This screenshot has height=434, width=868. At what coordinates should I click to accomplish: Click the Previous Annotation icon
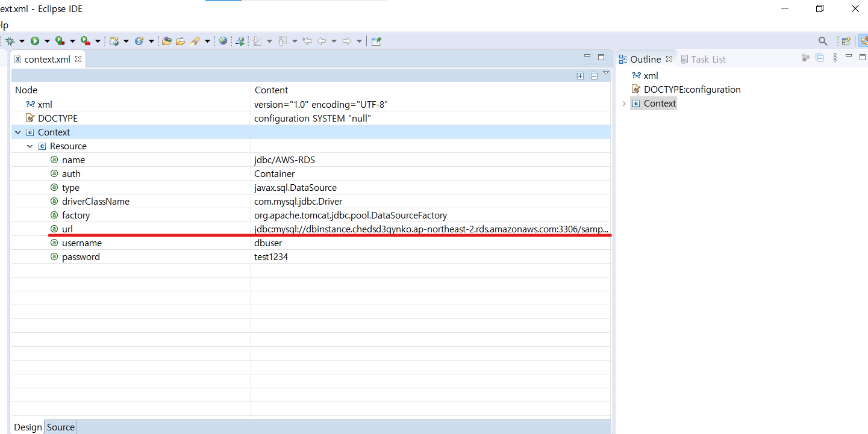[283, 41]
